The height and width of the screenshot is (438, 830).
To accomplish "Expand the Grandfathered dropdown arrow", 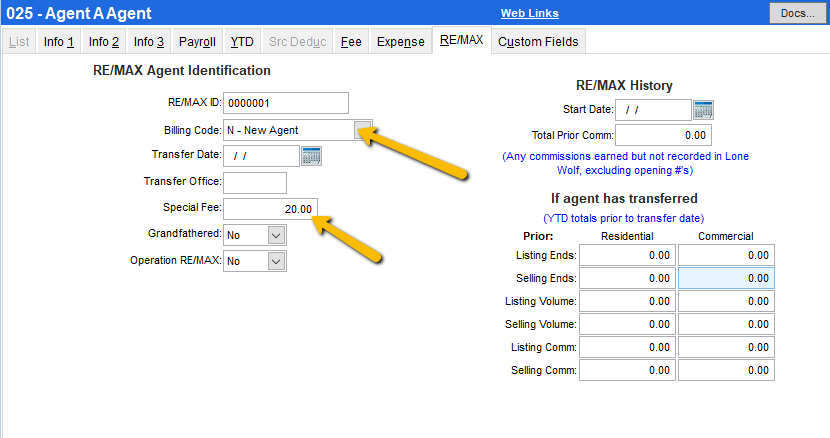I will click(276, 235).
